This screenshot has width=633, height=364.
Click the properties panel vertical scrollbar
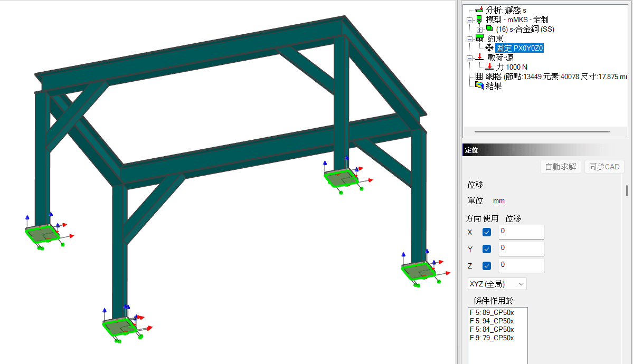[627, 190]
